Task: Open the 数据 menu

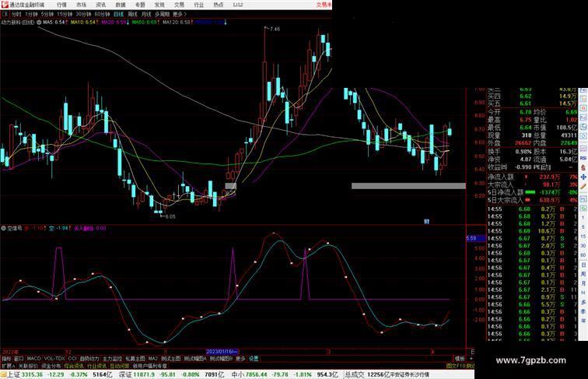Action: click(121, 5)
